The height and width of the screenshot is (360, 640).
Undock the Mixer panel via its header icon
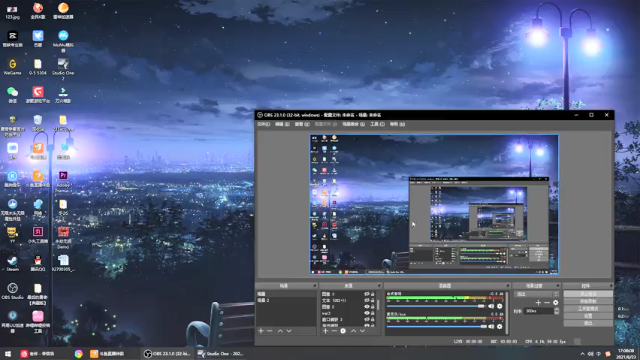coord(508,286)
